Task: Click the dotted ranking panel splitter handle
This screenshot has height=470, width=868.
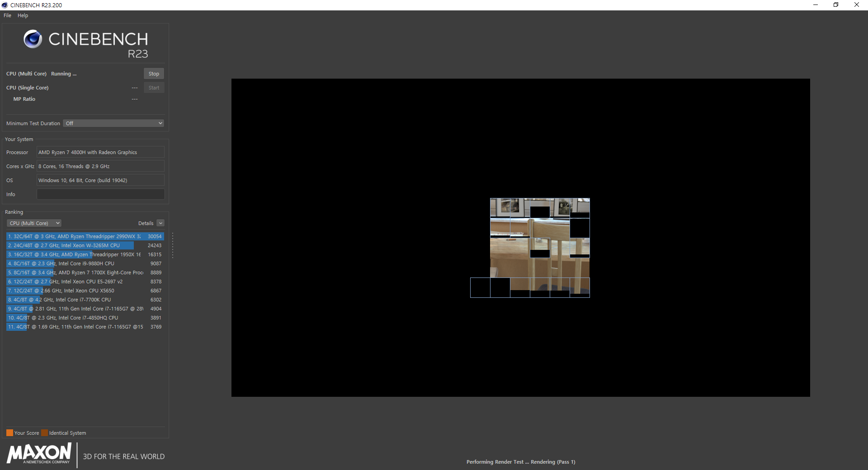Action: point(173,245)
